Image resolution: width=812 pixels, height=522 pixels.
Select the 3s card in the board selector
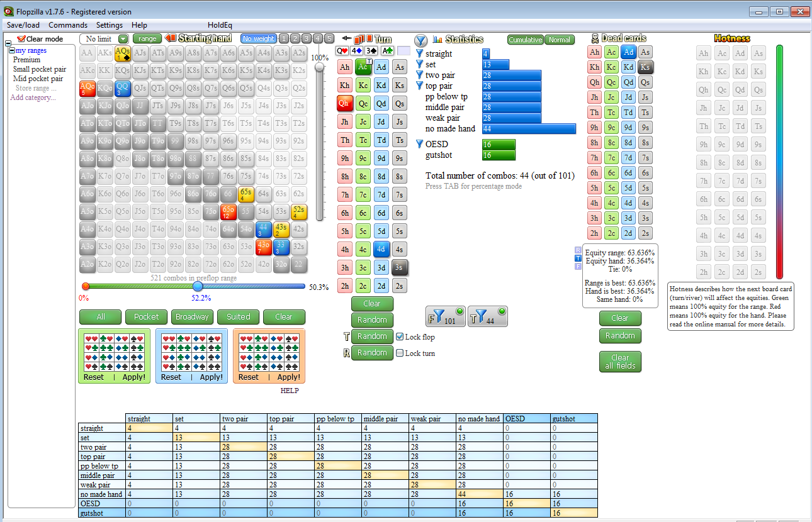(x=399, y=267)
